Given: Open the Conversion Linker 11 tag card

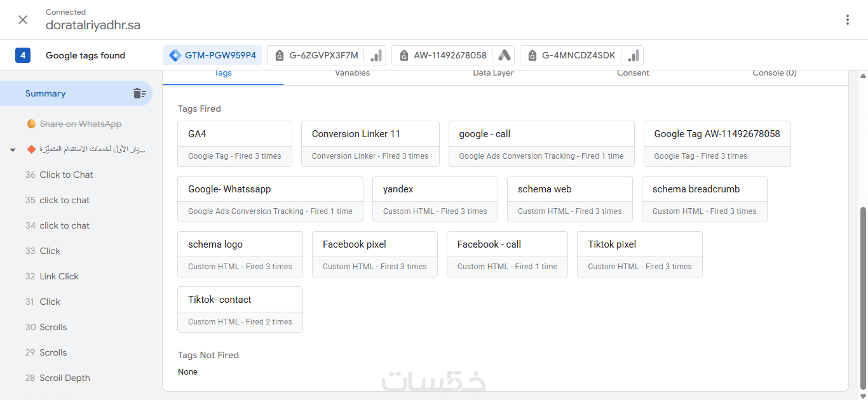Looking at the screenshot, I should coord(370,143).
